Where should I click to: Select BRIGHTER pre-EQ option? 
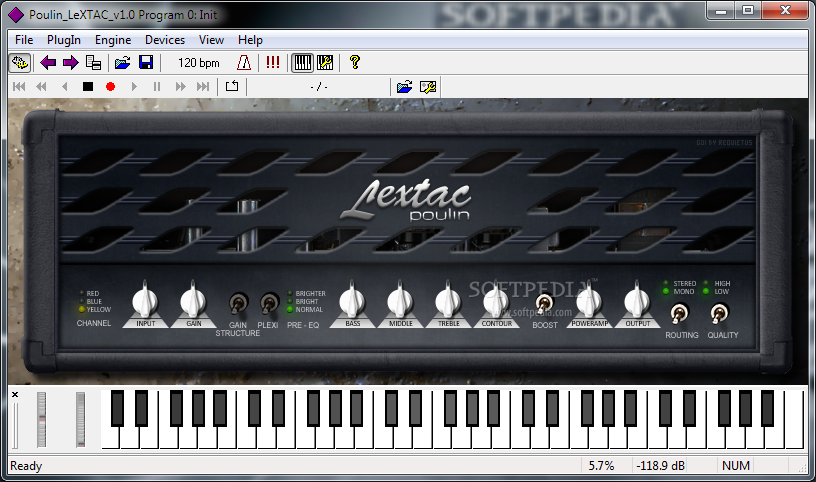pyautogui.click(x=290, y=294)
